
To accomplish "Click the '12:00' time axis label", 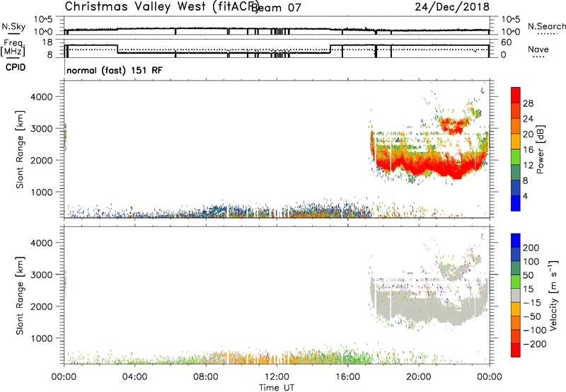I will [x=277, y=377].
